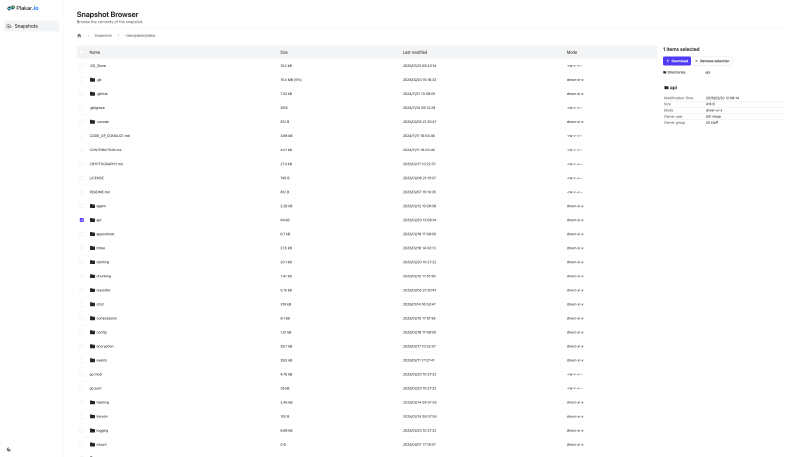Viewport: 800px width, 457px height.
Task: Check the box next to LICENSE
Action: [x=82, y=178]
